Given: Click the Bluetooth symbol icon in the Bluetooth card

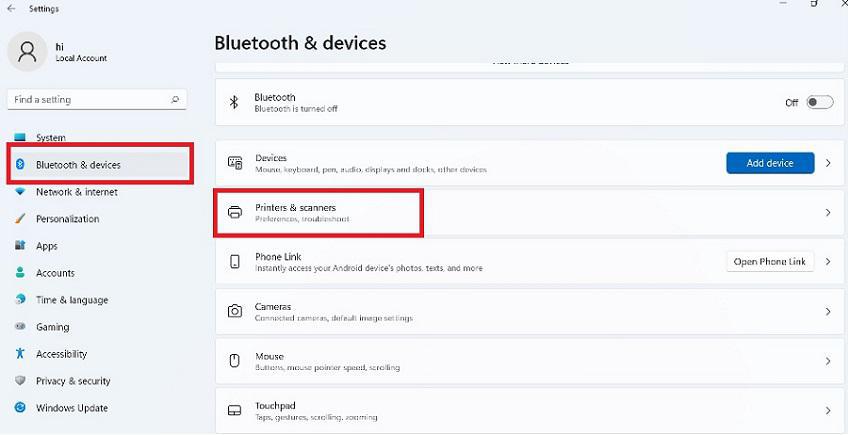Looking at the screenshot, I should (235, 102).
